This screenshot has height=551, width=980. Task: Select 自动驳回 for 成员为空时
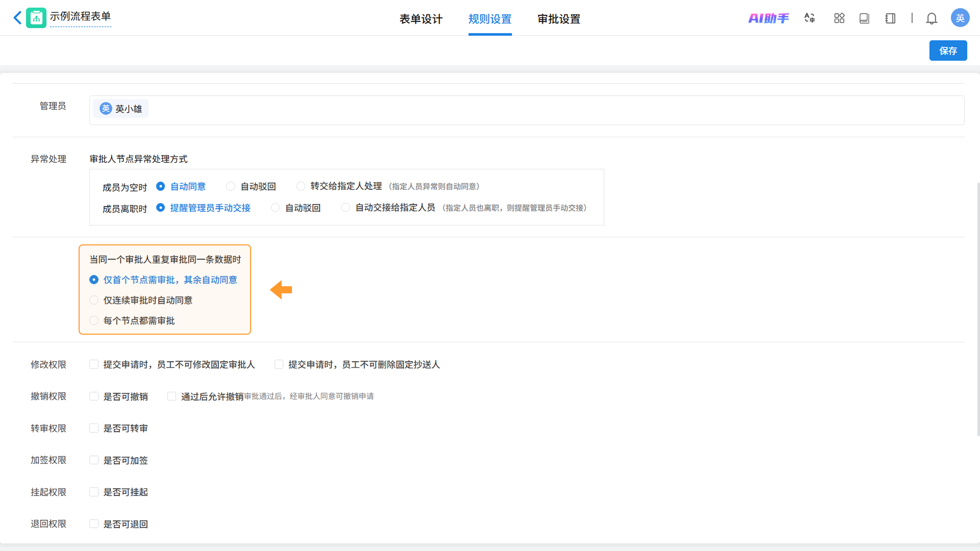tap(230, 186)
